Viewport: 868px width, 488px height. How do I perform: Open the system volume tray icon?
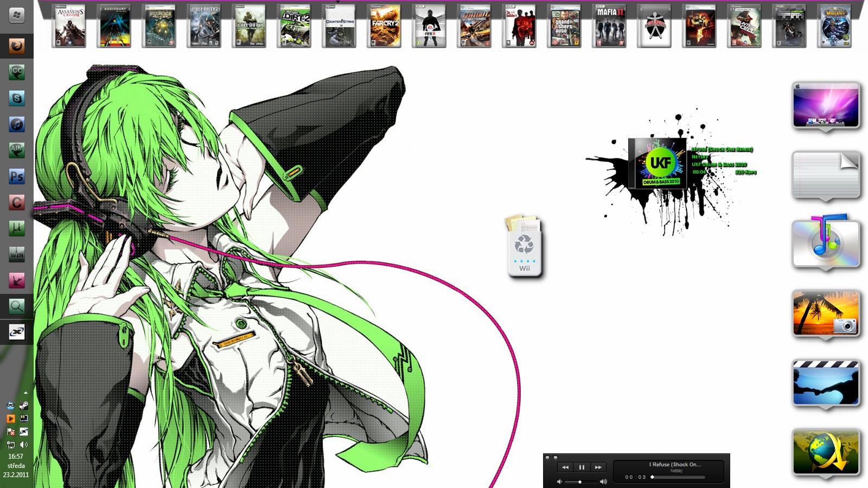[23, 445]
